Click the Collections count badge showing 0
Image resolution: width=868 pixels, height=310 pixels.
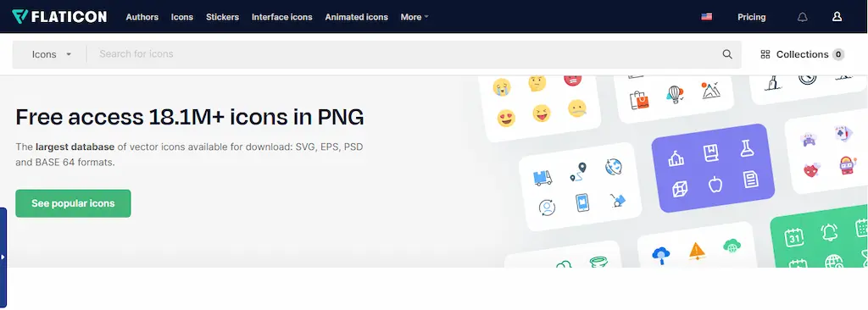tap(838, 54)
